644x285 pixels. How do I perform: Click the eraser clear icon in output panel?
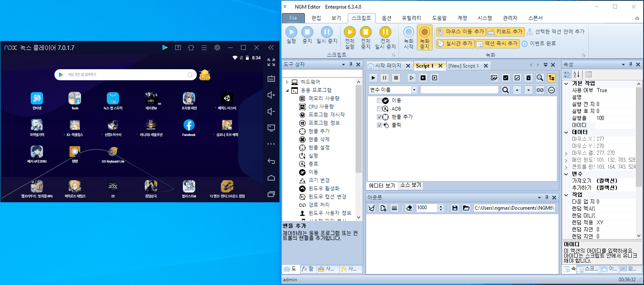click(x=409, y=208)
